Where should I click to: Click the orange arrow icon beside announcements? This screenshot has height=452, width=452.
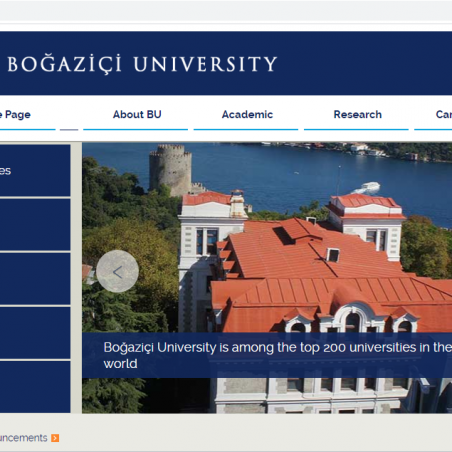click(55, 438)
